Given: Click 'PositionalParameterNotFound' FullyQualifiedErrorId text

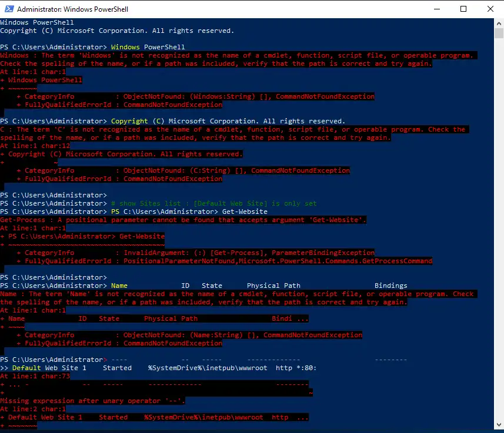Looking at the screenshot, I should coord(180,261).
